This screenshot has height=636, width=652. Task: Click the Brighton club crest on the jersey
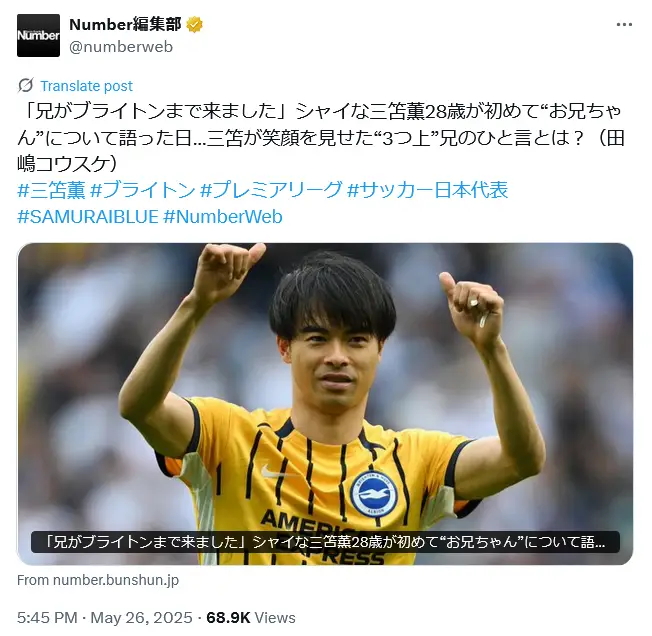tap(373, 494)
